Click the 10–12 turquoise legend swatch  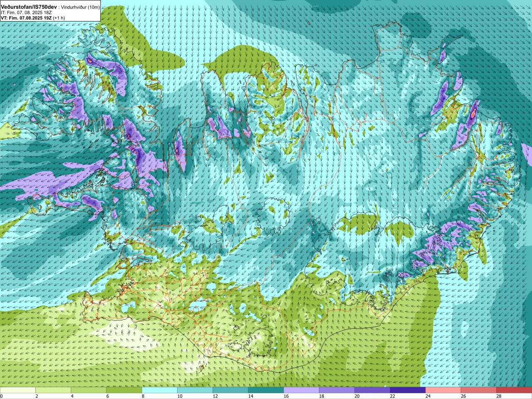coord(195,390)
